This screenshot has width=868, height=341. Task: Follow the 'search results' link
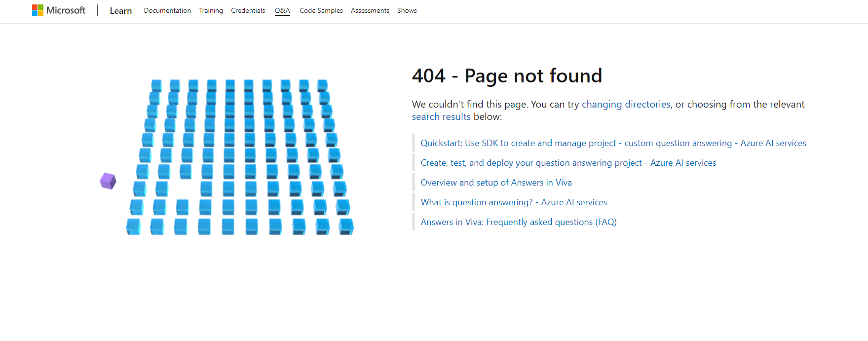tap(441, 116)
